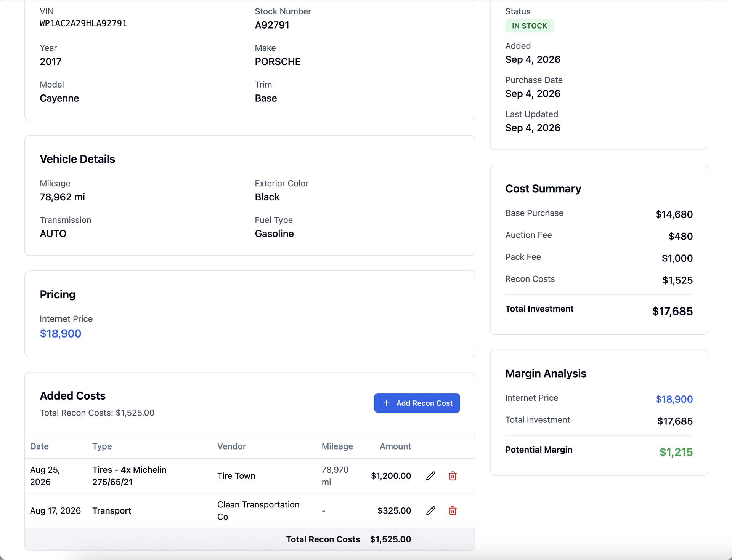Click the Type column header
This screenshot has width=732, height=560.
coord(102,446)
